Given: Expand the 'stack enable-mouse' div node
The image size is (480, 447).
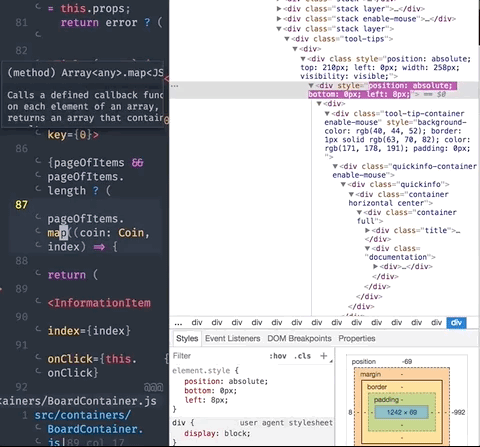Looking at the screenshot, I should pos(279,19).
